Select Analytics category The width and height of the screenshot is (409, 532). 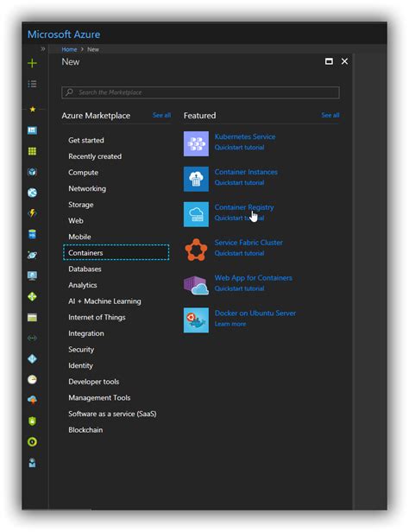(83, 285)
